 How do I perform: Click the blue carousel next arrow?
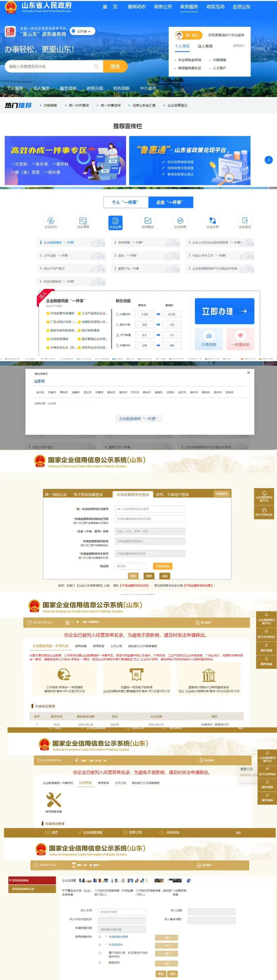coord(269,160)
